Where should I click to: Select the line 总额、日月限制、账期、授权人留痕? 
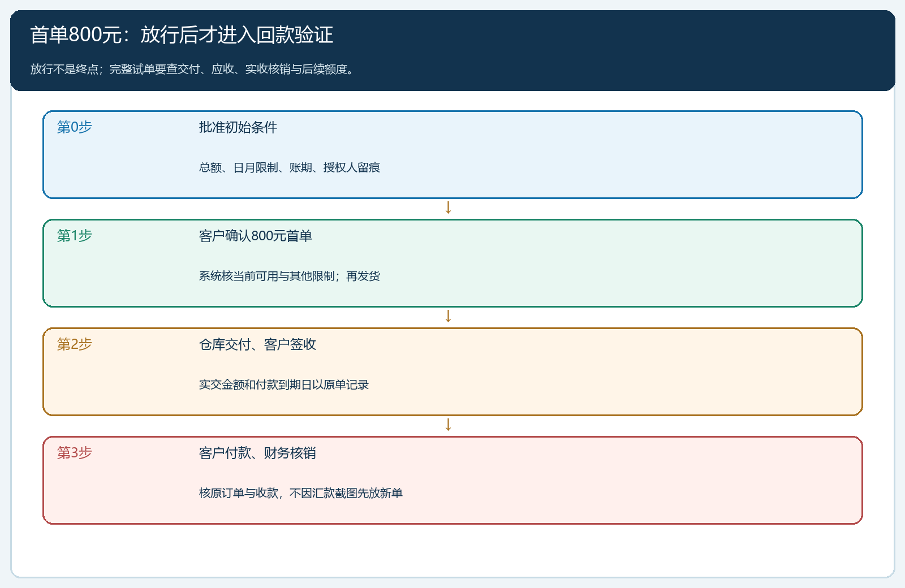point(290,167)
